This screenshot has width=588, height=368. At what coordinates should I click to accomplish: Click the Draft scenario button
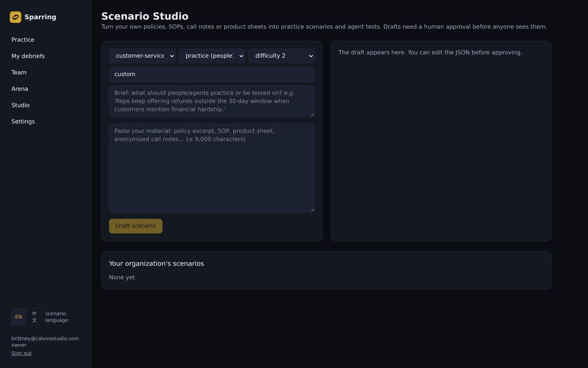point(136,226)
